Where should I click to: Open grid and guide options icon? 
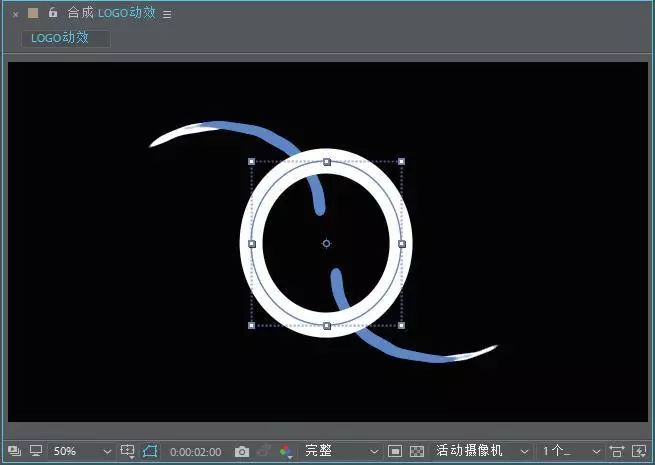click(x=127, y=451)
